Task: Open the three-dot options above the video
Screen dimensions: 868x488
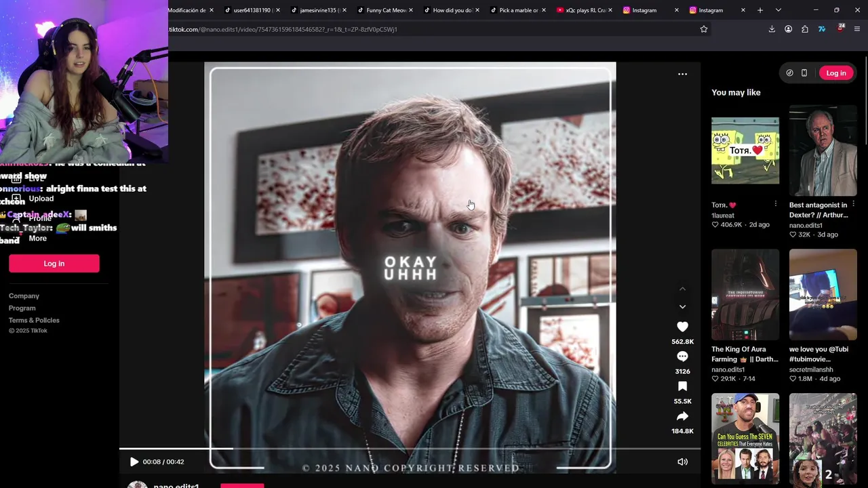Action: point(682,74)
